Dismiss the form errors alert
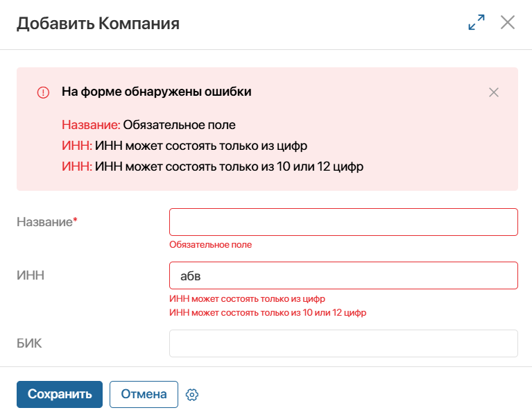Viewport: 532px width, 417px height. click(x=494, y=92)
